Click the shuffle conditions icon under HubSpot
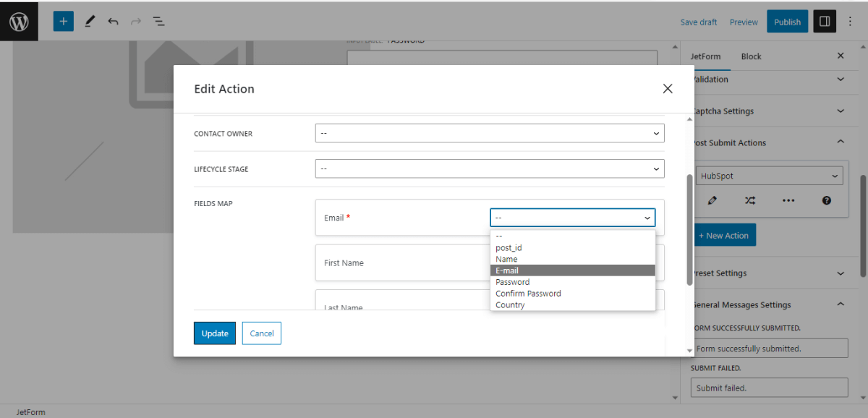Screen dimensions: 868x418 pos(750,200)
